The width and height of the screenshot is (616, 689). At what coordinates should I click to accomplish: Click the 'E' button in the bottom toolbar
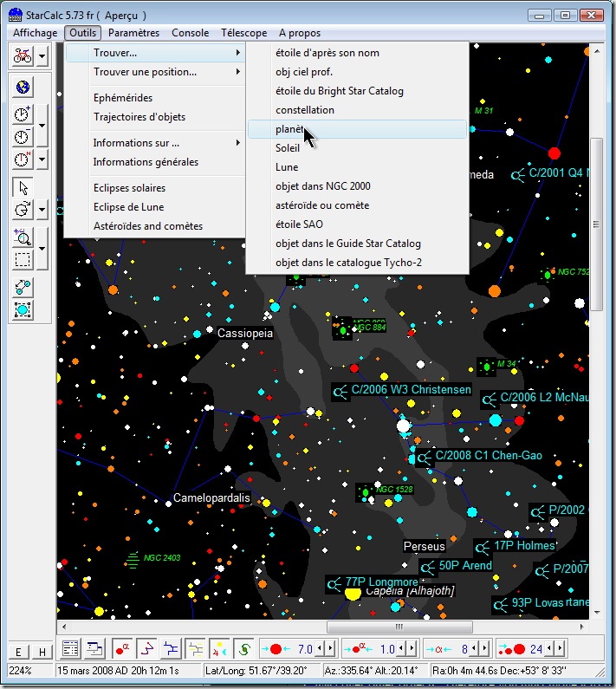coord(18,652)
